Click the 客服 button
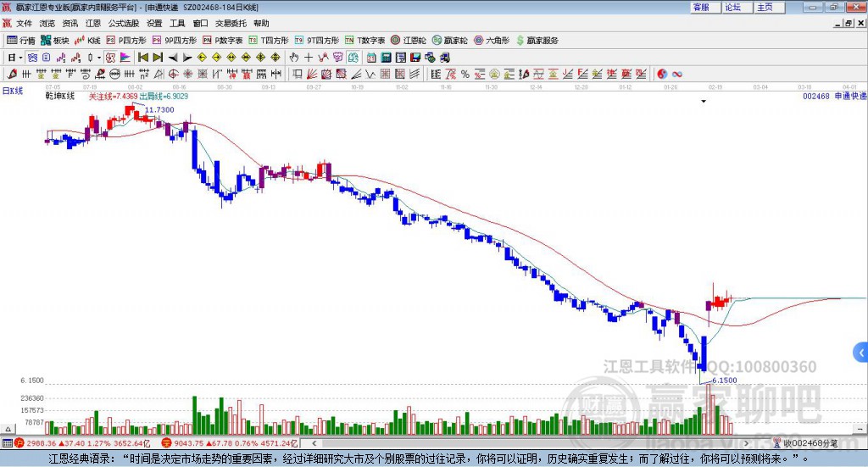This screenshot has width=868, height=467. pyautogui.click(x=705, y=7)
